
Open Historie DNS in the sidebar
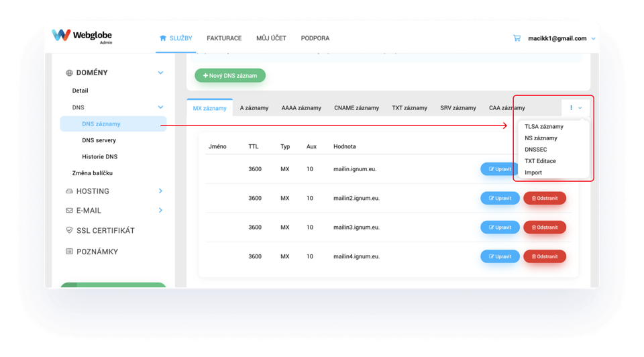(100, 156)
